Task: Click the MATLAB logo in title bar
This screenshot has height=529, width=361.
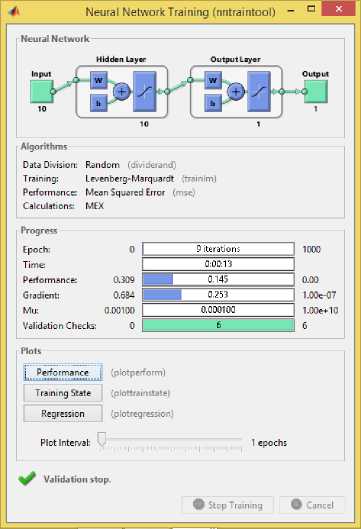Action: 14,11
